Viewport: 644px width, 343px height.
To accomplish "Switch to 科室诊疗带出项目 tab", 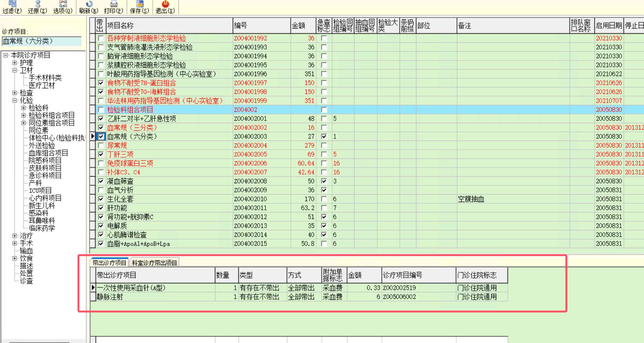I will [154, 263].
